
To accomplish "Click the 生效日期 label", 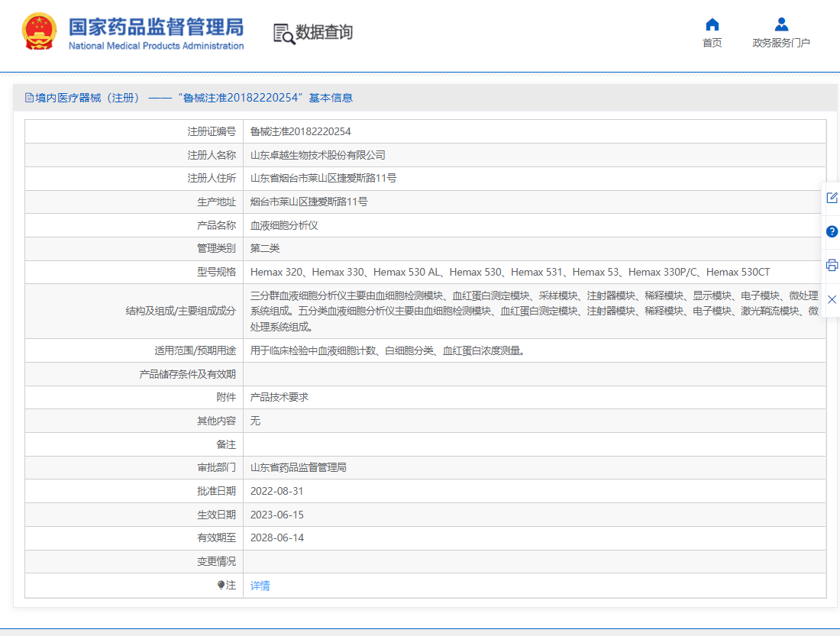I will coord(216,515).
